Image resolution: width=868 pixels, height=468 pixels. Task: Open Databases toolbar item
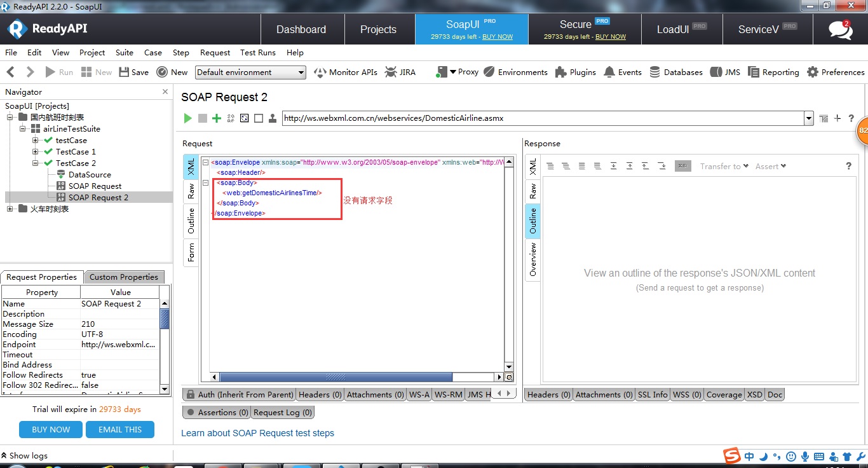(676, 72)
